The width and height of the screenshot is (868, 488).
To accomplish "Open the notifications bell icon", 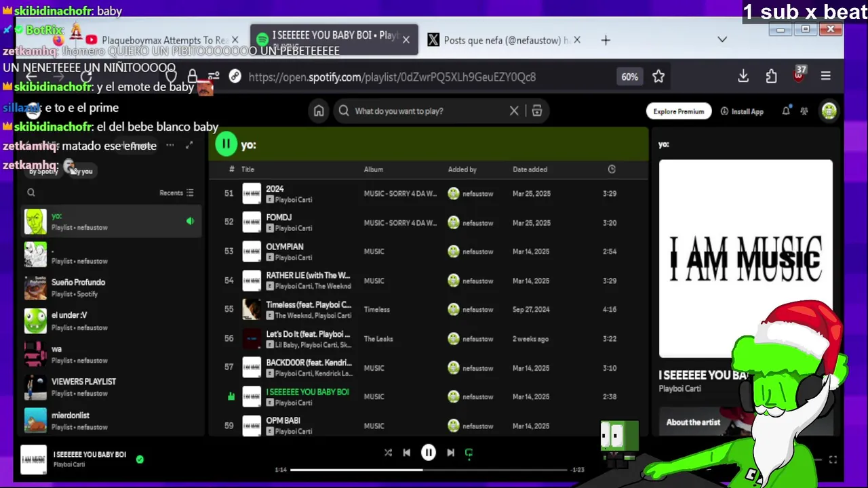I will [x=786, y=111].
